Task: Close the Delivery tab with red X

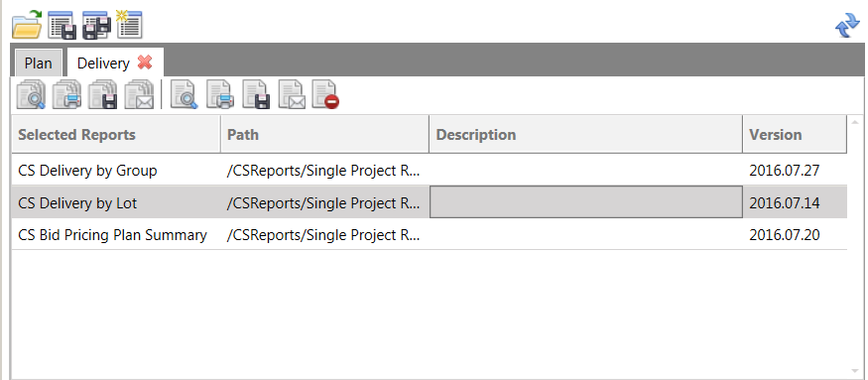Action: [145, 63]
